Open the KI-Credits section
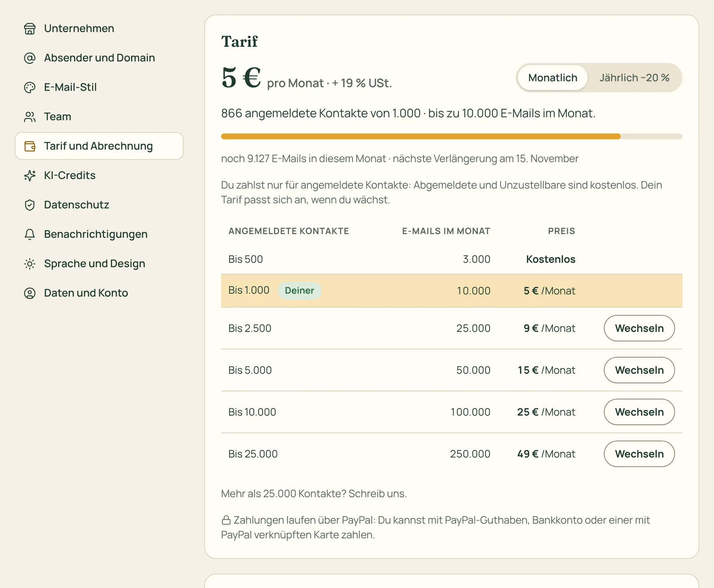This screenshot has width=714, height=588. (x=99, y=175)
